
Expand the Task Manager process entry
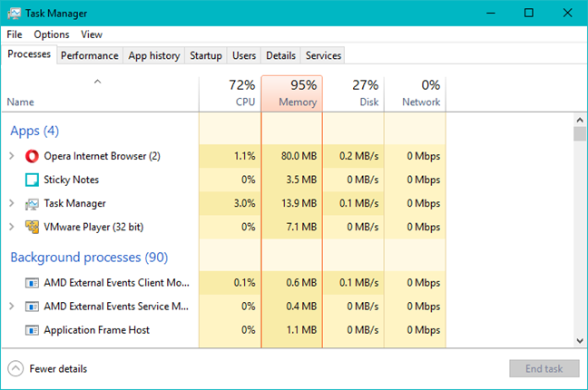click(x=12, y=203)
